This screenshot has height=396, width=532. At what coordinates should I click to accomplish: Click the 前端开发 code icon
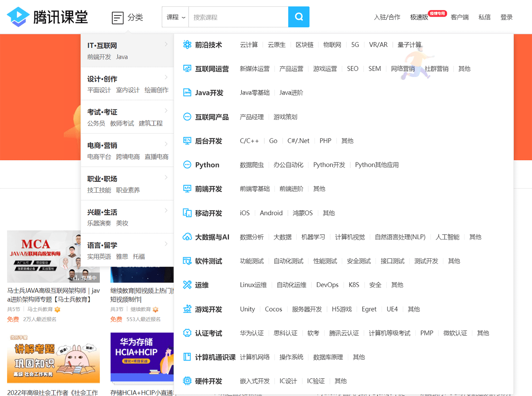[x=187, y=189]
